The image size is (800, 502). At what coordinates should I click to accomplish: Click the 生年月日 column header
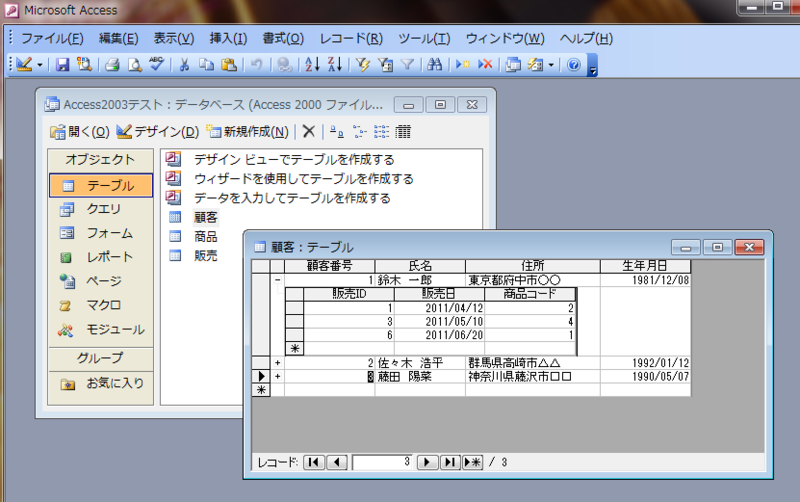[645, 266]
